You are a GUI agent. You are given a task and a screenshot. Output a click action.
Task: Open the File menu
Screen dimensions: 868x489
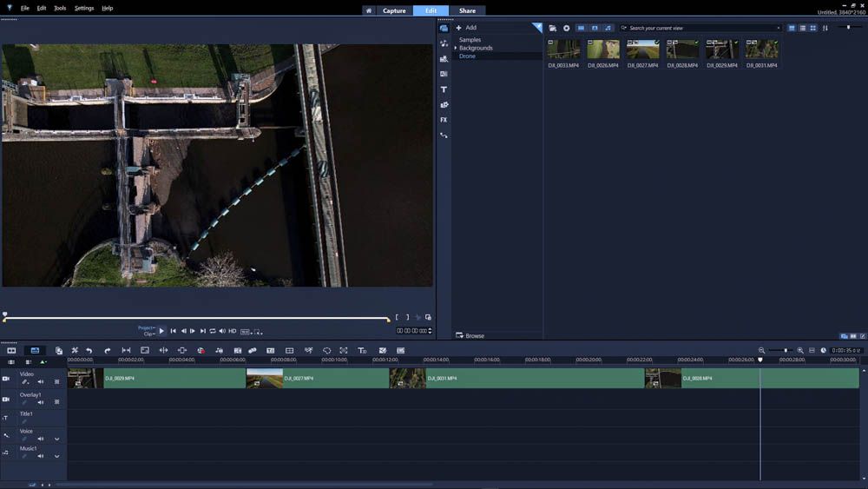[x=25, y=9]
